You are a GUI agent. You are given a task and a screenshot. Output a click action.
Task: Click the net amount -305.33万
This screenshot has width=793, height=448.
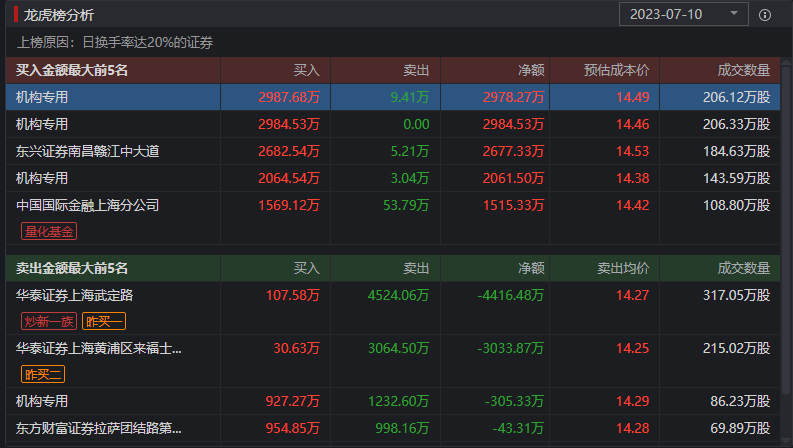pos(514,401)
